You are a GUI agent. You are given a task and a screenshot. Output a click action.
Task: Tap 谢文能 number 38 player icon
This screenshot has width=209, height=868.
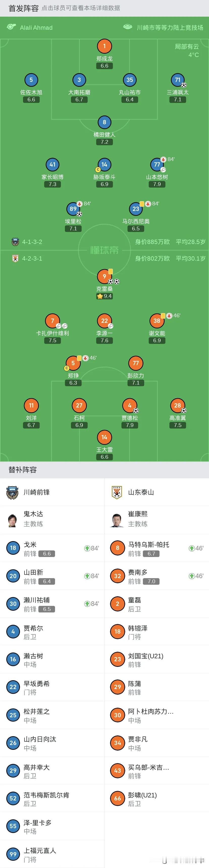(157, 321)
